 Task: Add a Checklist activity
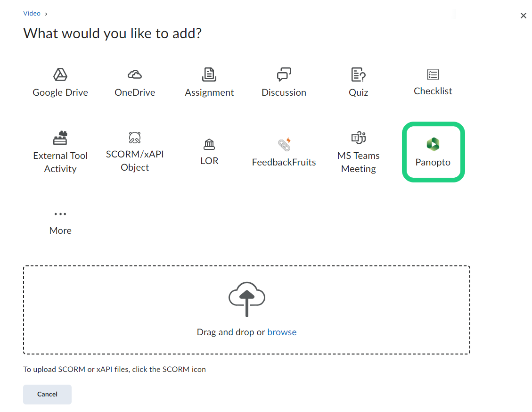click(x=433, y=82)
